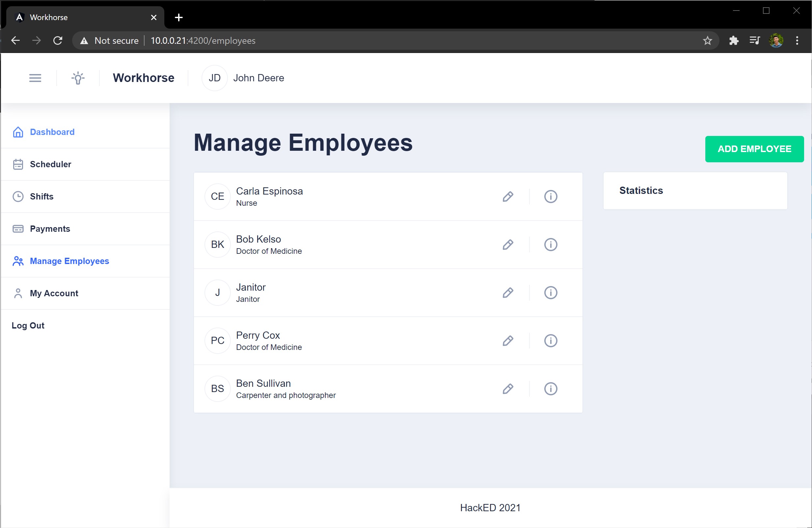The image size is (812, 528).
Task: Click Log Out link
Action: click(28, 326)
